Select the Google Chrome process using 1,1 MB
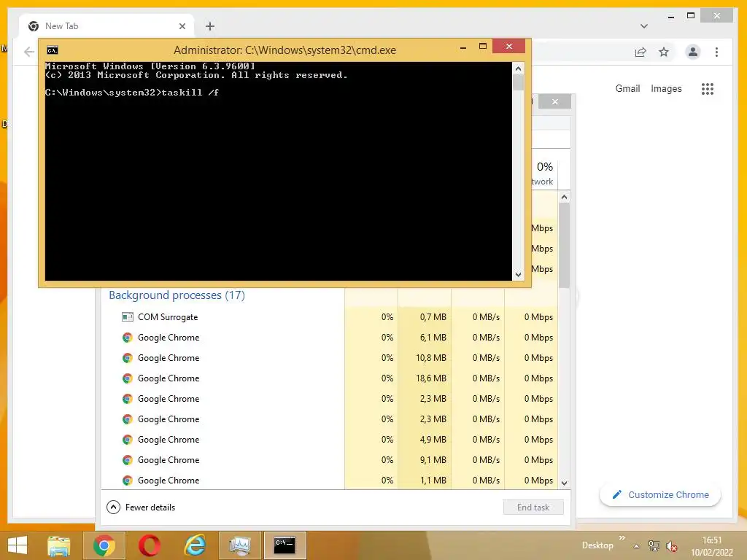 click(x=329, y=480)
